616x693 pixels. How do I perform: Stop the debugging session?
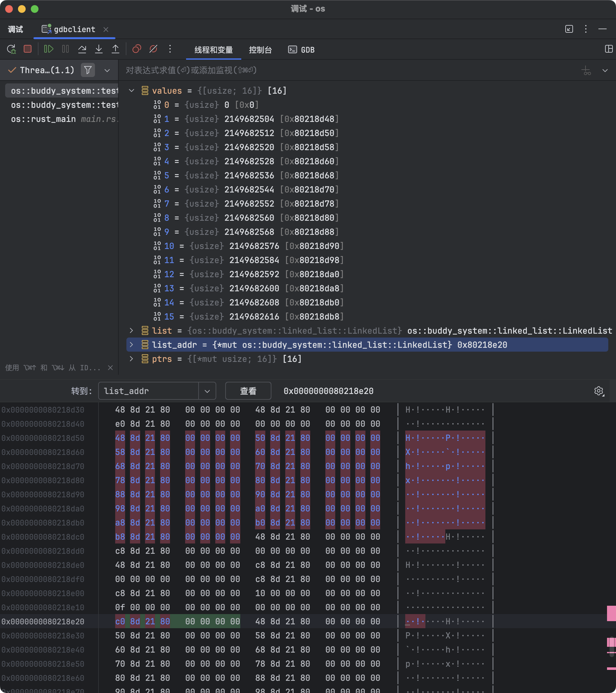click(x=28, y=49)
